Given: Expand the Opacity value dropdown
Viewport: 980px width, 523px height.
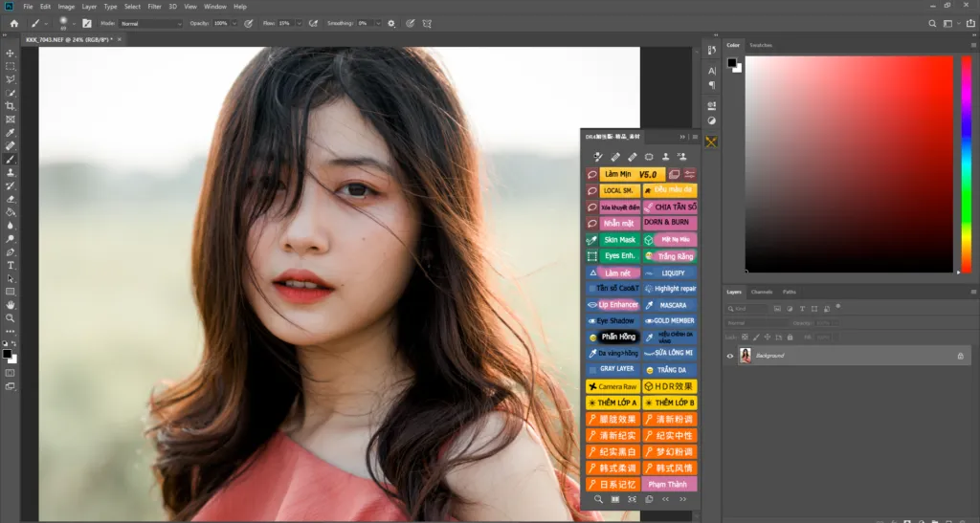Looking at the screenshot, I should point(234,23).
